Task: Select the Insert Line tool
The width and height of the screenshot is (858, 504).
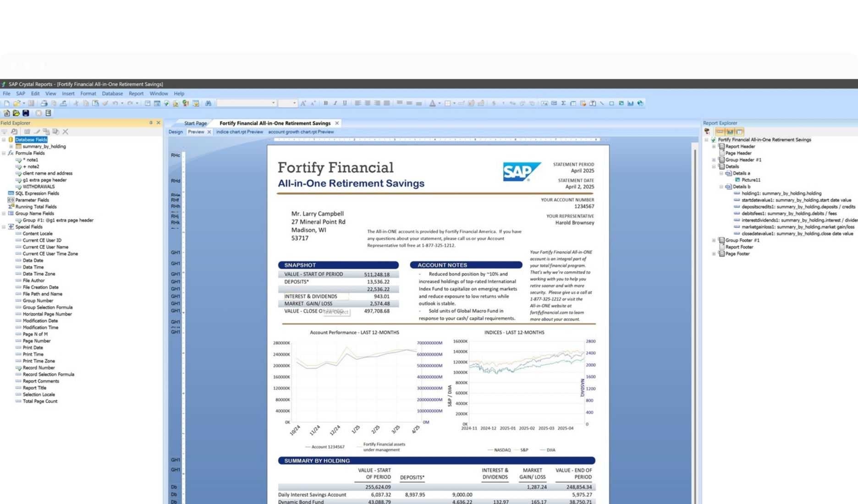Action: tap(602, 104)
